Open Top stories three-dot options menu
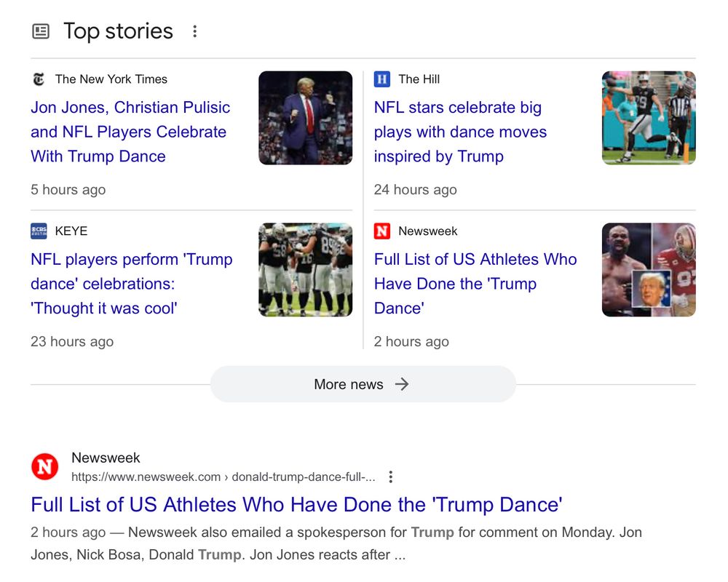728x582 pixels. pyautogui.click(x=194, y=31)
